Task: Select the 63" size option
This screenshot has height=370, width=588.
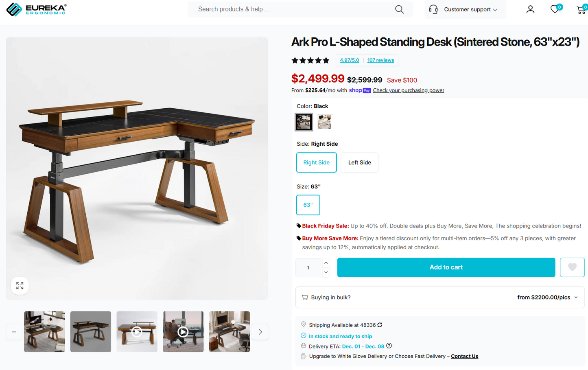Action: pyautogui.click(x=308, y=205)
